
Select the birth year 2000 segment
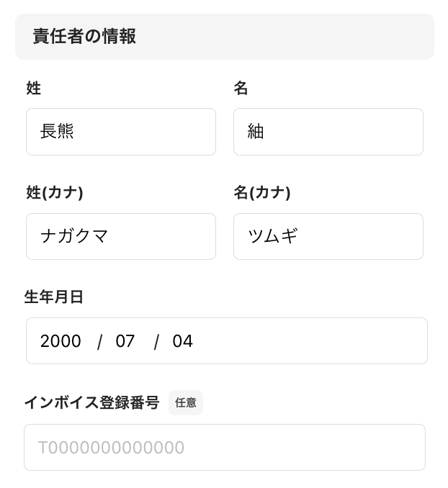(x=61, y=341)
